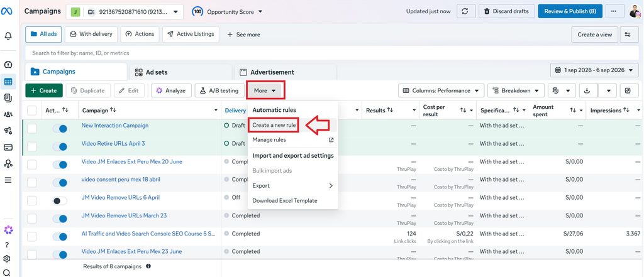
Task: Click the Meta logo icon
Action: 7,11
